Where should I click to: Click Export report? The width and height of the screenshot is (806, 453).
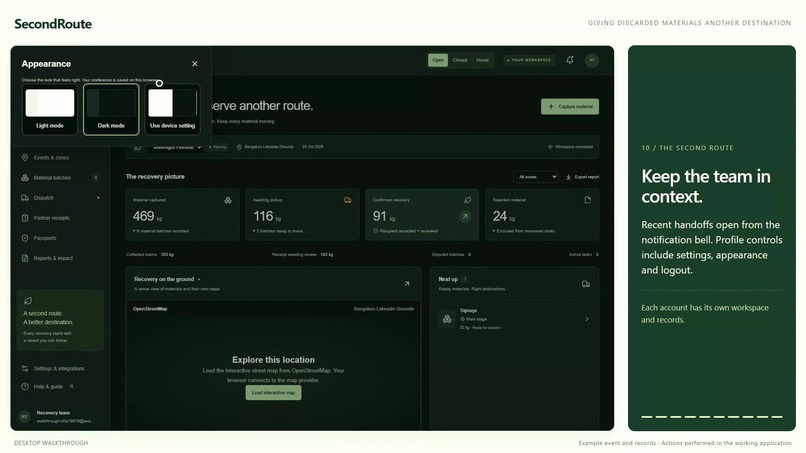point(582,177)
